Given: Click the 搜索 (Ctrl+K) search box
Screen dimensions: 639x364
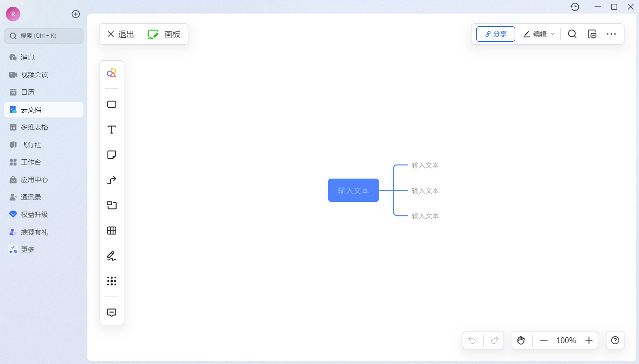Looking at the screenshot, I should pos(44,36).
